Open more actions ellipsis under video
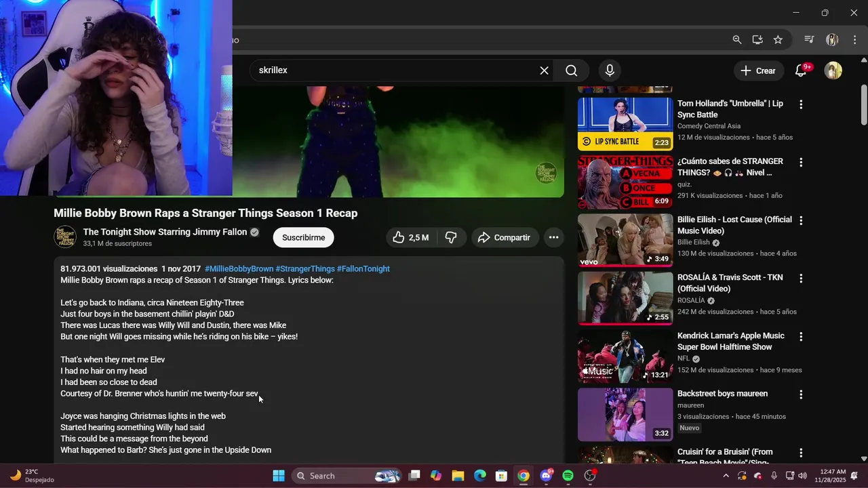The height and width of the screenshot is (488, 868). [553, 237]
